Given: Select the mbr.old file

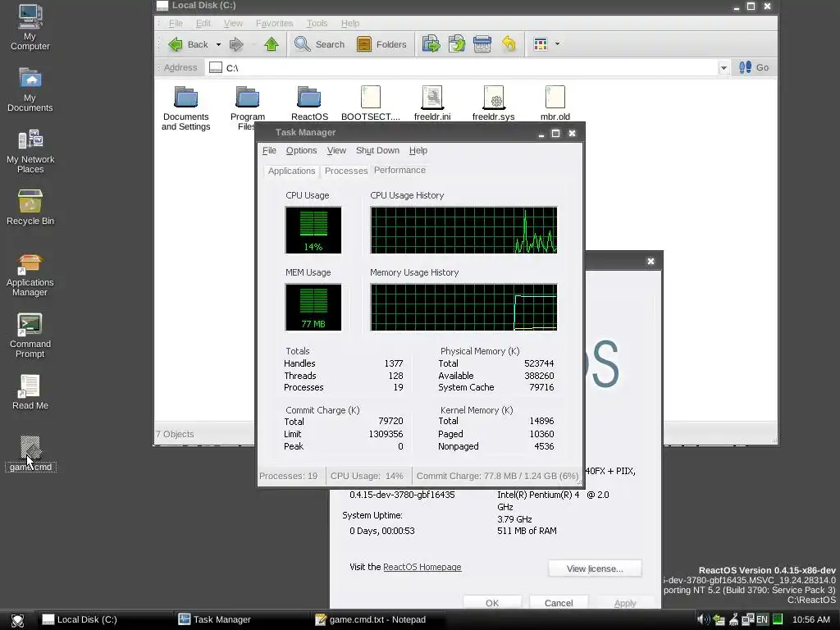Looking at the screenshot, I should pos(555,104).
